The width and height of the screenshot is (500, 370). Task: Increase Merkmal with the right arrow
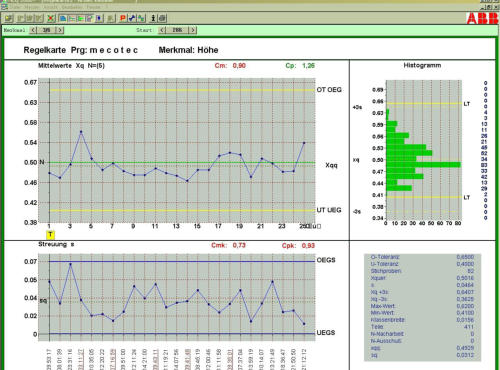click(x=60, y=30)
